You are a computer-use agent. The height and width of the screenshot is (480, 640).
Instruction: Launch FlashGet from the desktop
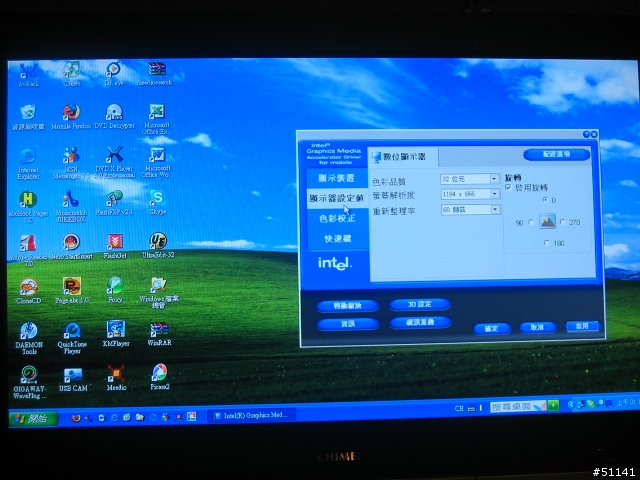pos(115,247)
